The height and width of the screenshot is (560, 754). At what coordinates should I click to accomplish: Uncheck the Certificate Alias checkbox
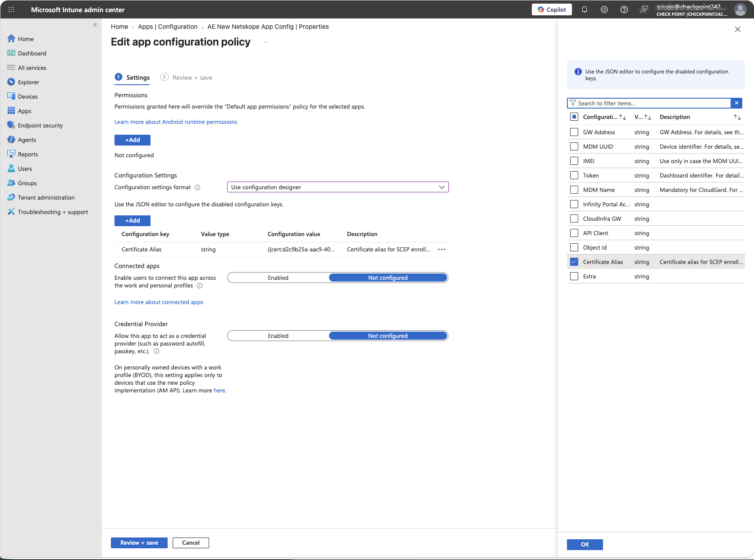[x=574, y=262]
